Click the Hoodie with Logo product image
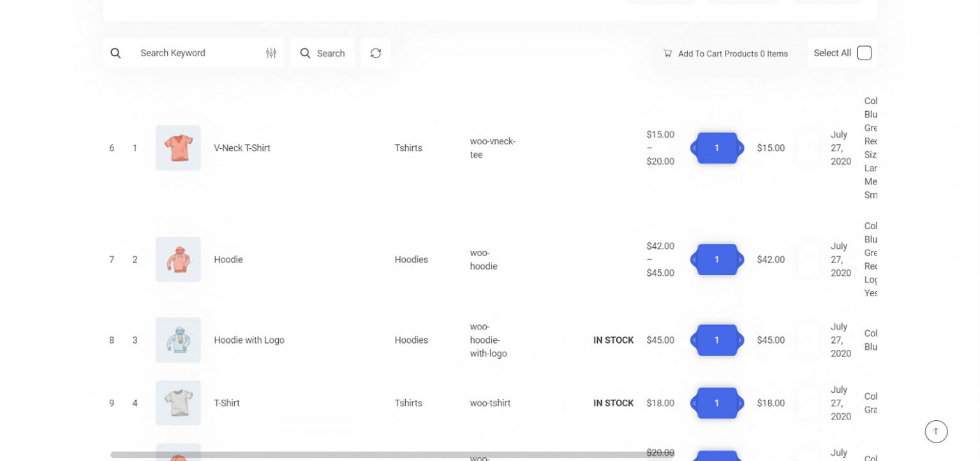This screenshot has height=461, width=980. pos(178,340)
